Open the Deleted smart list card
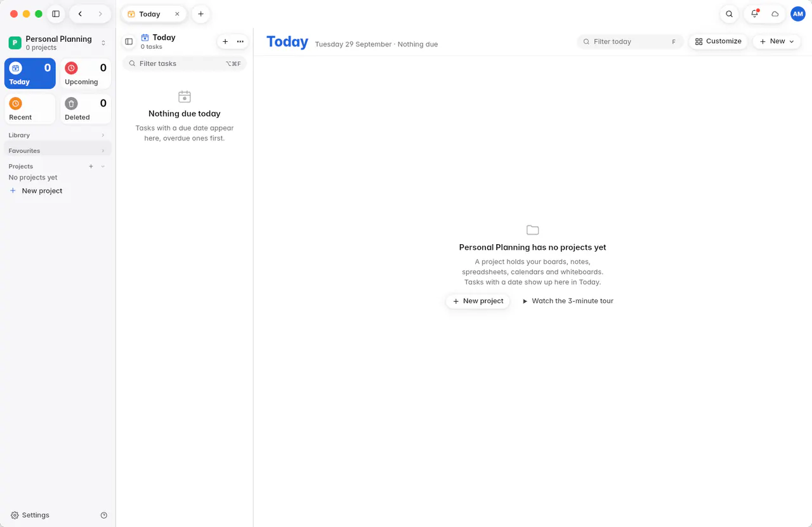812x527 pixels. [x=86, y=109]
